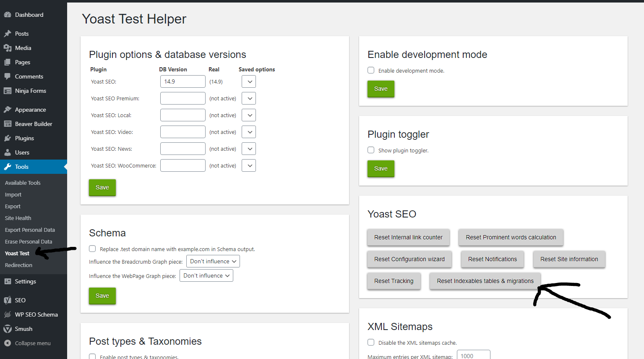Open the Breadcrumb Graph piece dropdown

(213, 261)
